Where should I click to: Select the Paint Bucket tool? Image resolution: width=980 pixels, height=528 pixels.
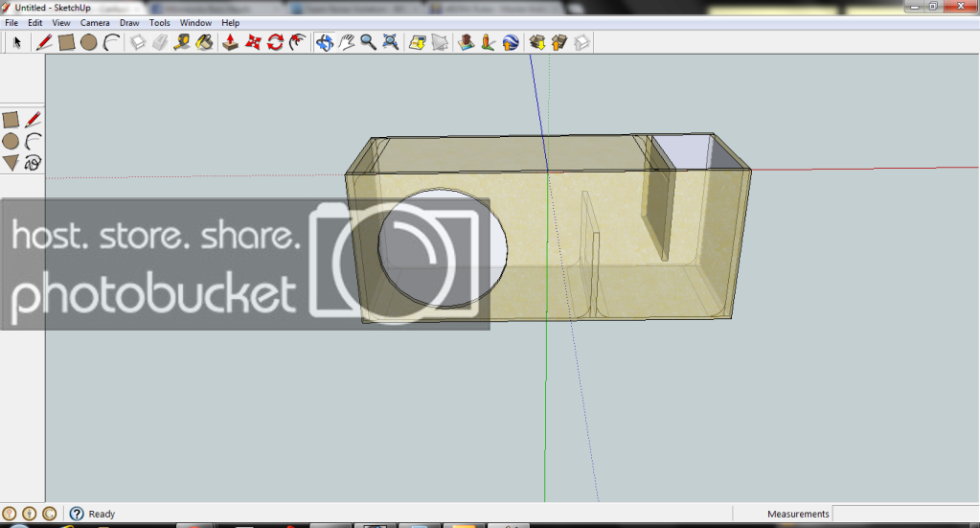coord(204,42)
